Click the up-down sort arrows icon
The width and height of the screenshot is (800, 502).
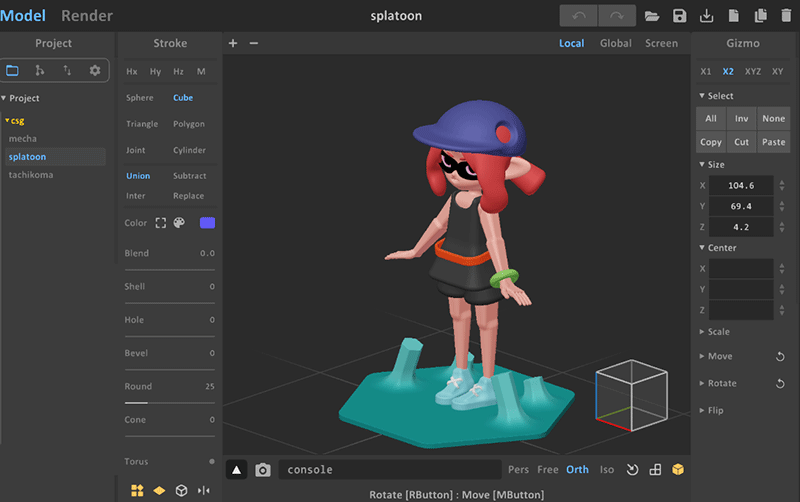[67, 70]
